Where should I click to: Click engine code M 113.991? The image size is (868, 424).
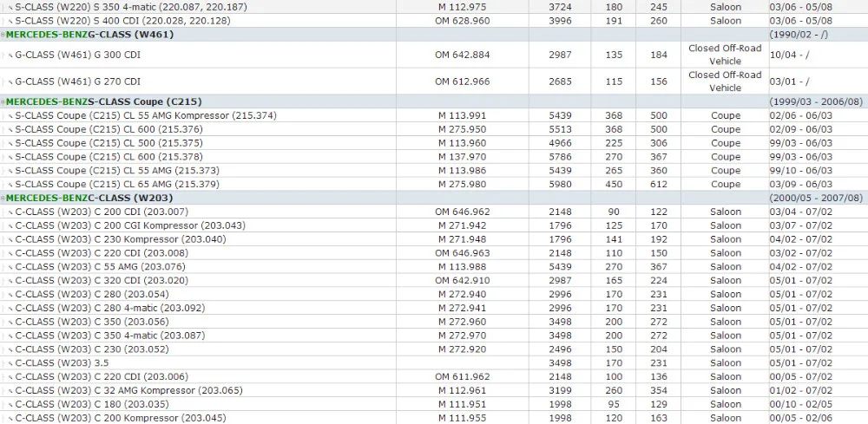tap(463, 115)
